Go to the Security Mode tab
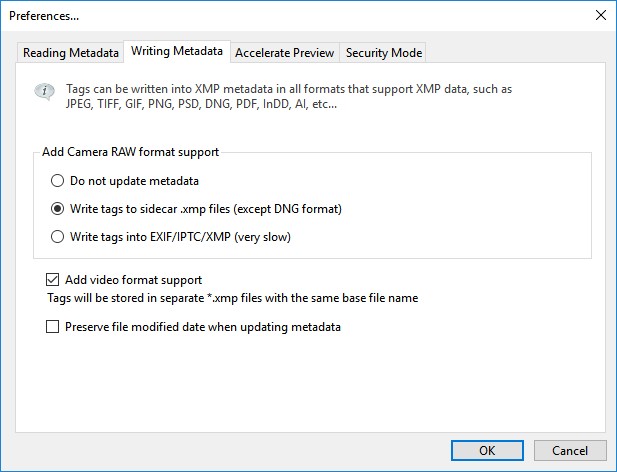 click(x=384, y=53)
